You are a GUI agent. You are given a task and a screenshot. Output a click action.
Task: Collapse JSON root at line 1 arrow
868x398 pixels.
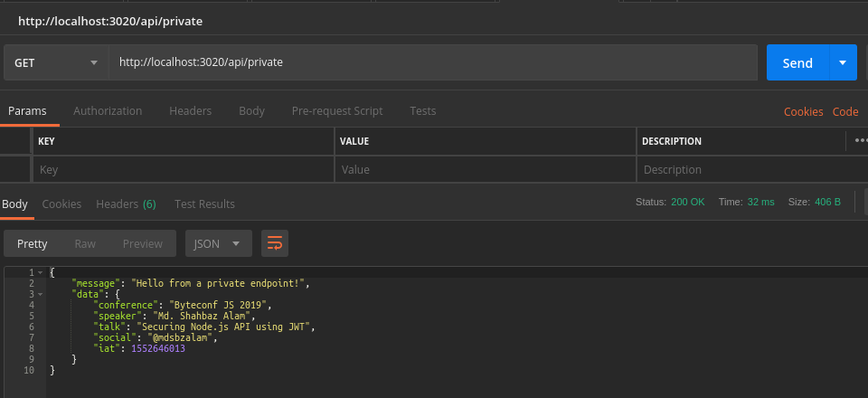41,272
